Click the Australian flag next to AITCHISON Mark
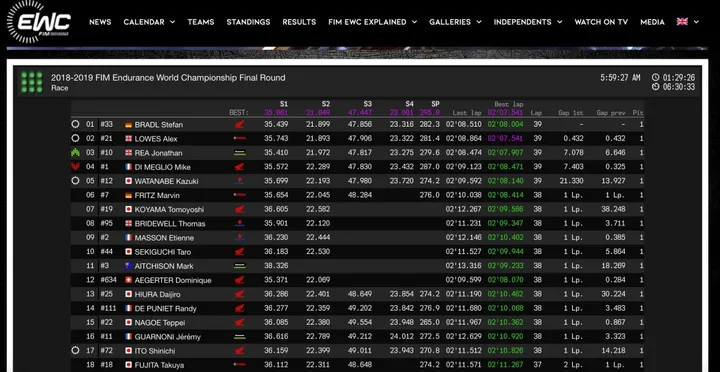720x372 pixels. 129,266
